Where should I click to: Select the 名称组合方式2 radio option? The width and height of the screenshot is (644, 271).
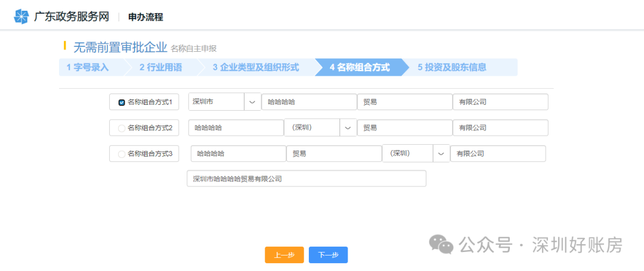[122, 128]
